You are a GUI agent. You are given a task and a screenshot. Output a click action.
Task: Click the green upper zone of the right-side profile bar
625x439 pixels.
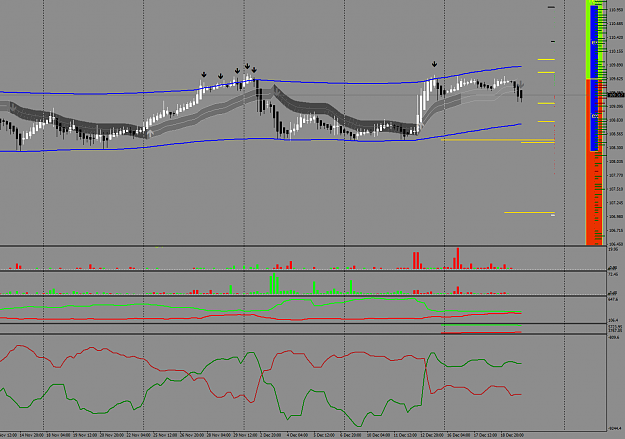tap(588, 40)
